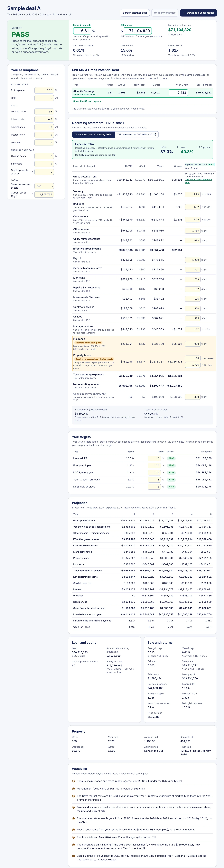
Task: Click 'Estimate: enter your quote' insurance tag
Action: [88, 343]
